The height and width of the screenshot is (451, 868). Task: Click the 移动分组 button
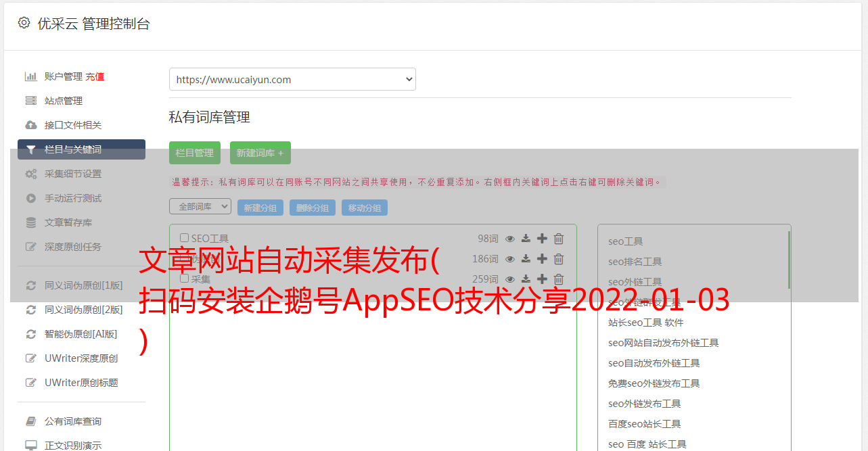(x=365, y=208)
